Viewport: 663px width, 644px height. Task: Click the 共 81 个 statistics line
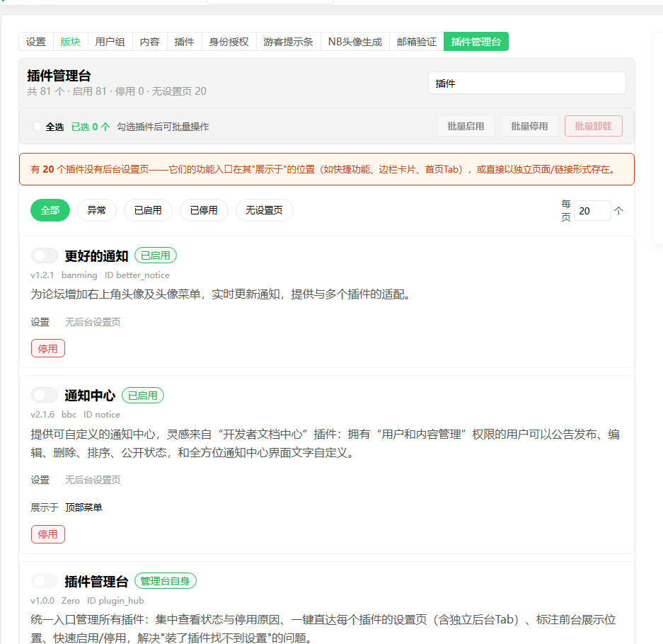click(117, 91)
